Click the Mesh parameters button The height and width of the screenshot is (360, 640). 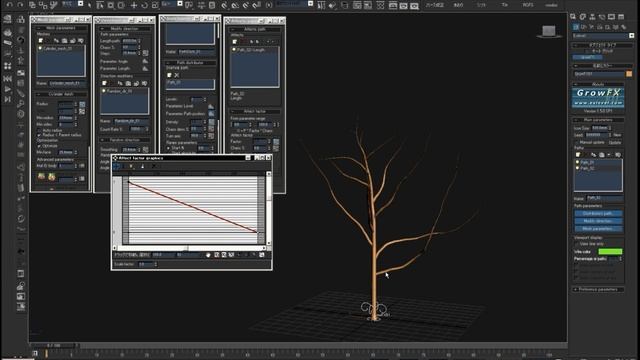(598, 229)
